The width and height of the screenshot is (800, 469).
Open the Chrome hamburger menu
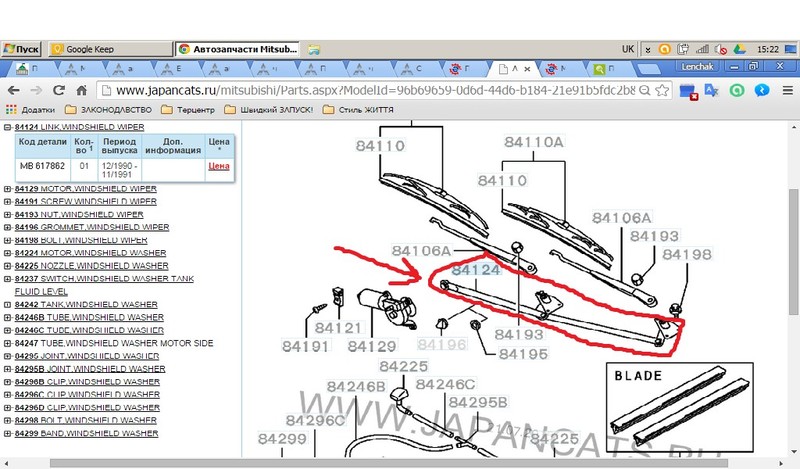point(788,90)
